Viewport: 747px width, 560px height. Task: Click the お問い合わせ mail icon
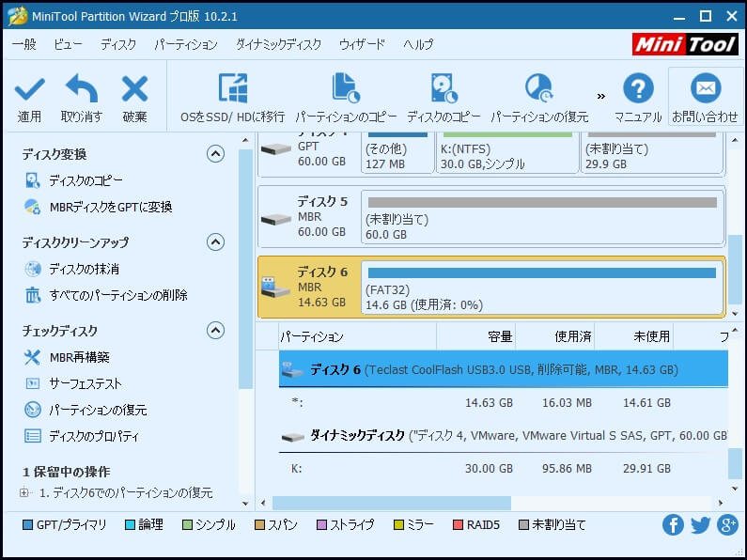point(705,90)
